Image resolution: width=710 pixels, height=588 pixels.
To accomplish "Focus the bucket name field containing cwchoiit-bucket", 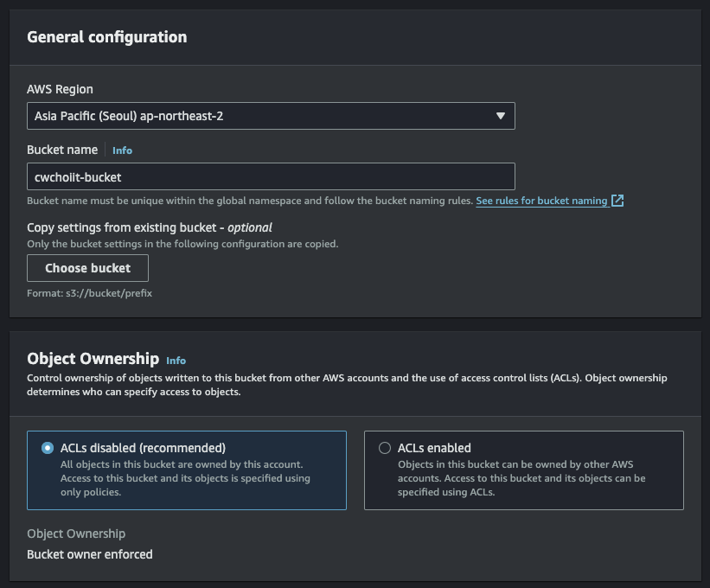I will [x=271, y=176].
